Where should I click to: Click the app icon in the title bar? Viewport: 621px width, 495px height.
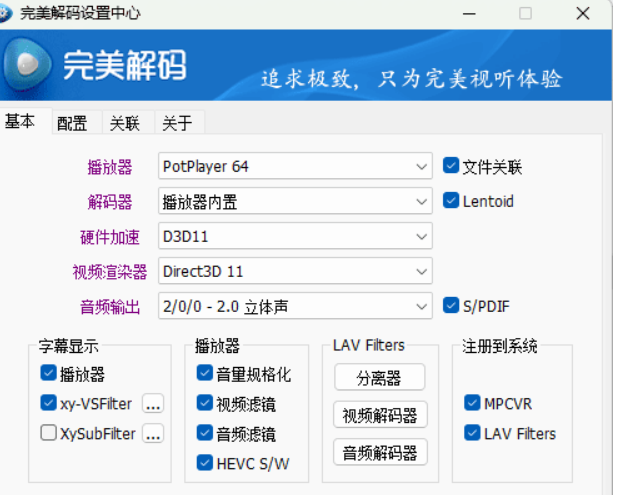pos(5,13)
